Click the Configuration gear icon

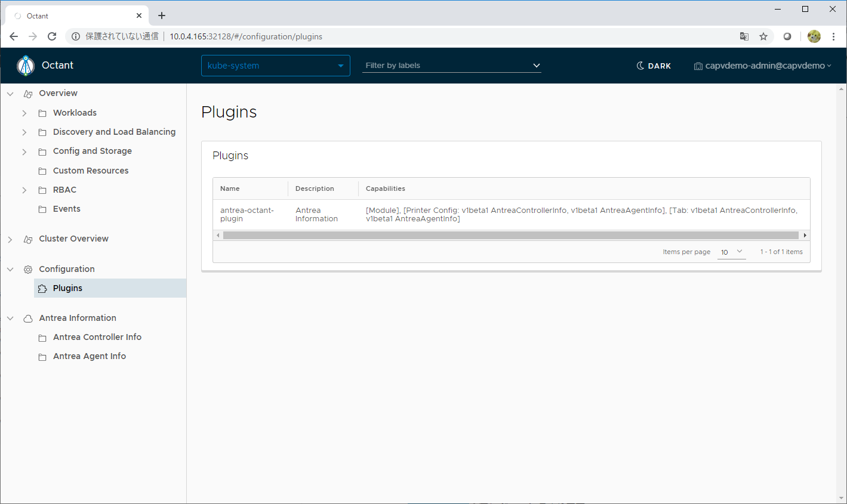(28, 270)
